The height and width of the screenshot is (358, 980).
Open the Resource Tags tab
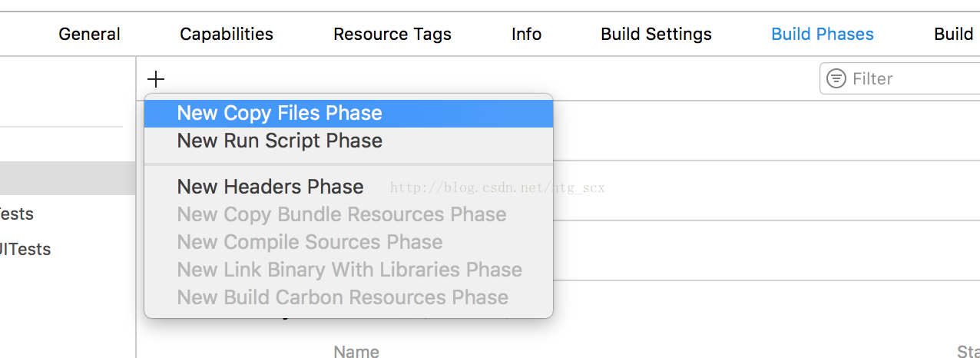[x=392, y=34]
